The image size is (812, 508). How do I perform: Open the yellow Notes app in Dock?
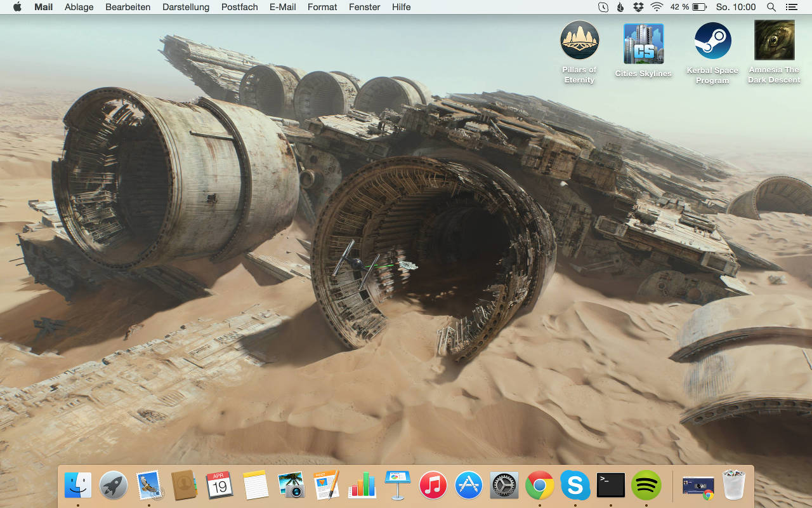point(256,486)
